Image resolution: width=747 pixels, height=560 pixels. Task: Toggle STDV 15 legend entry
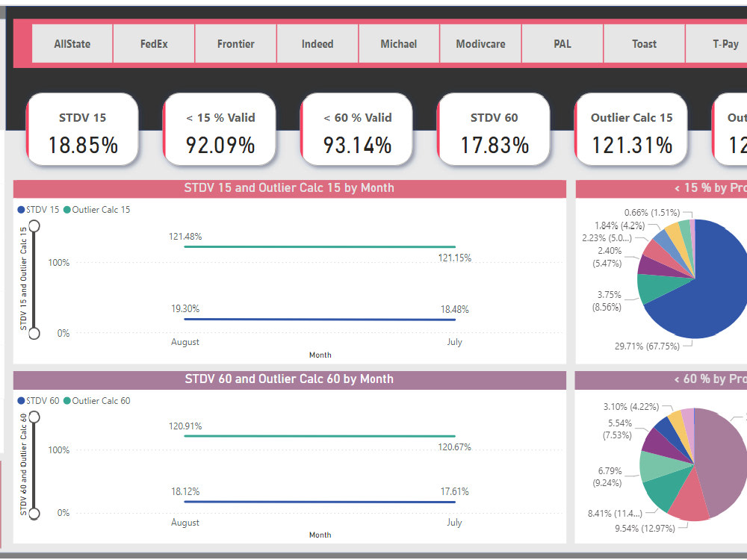[x=38, y=210]
